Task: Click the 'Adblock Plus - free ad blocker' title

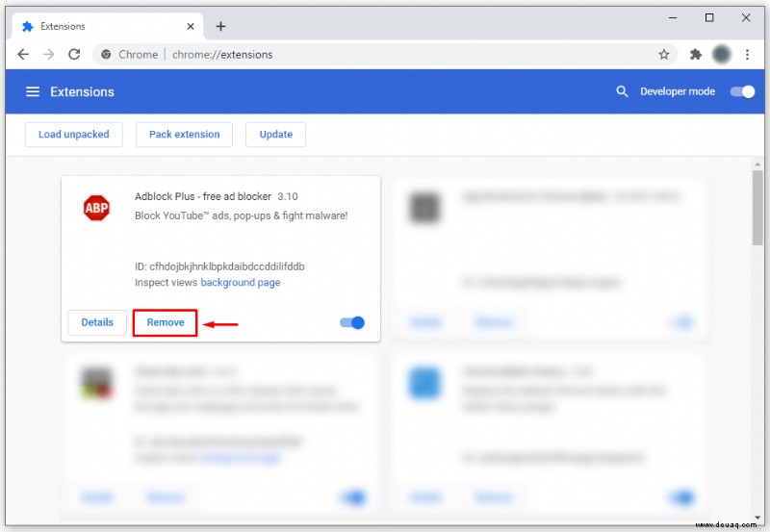Action: tap(203, 196)
